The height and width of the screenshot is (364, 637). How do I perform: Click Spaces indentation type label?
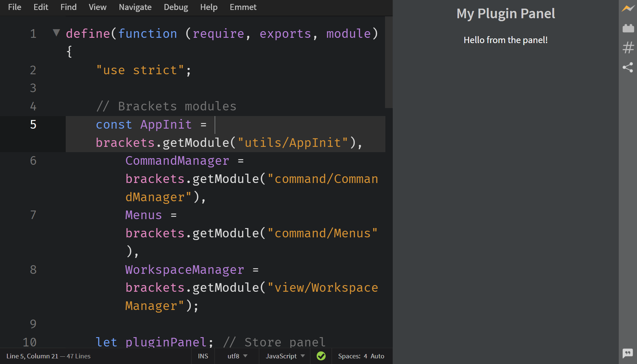point(349,356)
